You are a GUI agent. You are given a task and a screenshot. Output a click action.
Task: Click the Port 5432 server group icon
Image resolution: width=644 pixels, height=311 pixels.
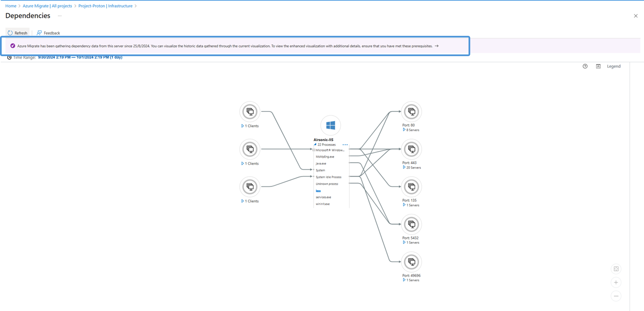click(x=411, y=224)
